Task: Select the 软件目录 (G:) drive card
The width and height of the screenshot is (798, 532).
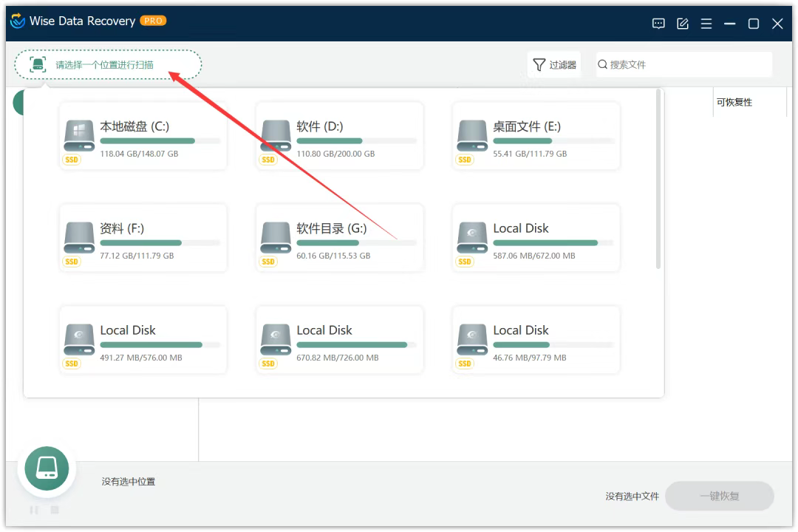Action: point(339,237)
